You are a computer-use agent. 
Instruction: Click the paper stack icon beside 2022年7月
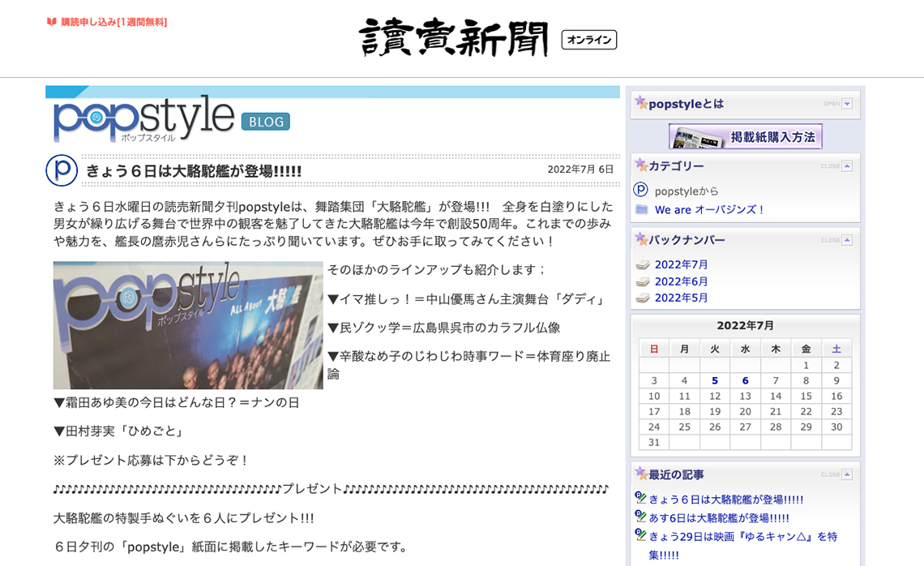(642, 264)
